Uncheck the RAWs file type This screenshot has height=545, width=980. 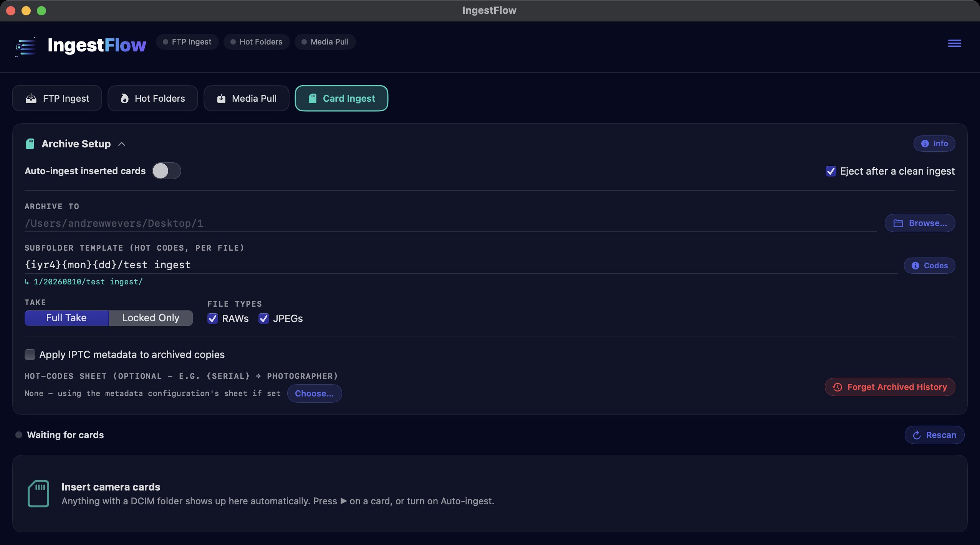click(212, 319)
